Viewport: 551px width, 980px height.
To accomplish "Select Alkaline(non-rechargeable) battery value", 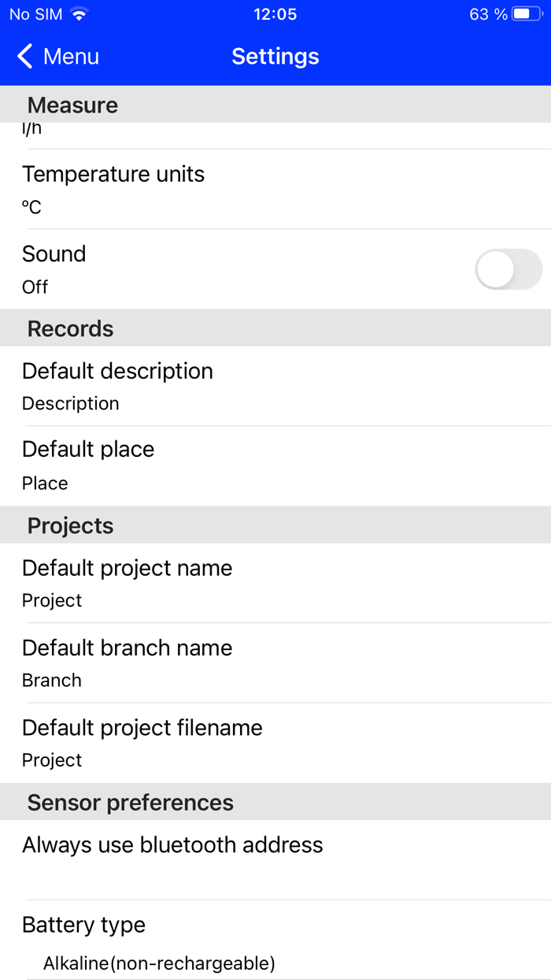I will (x=159, y=963).
